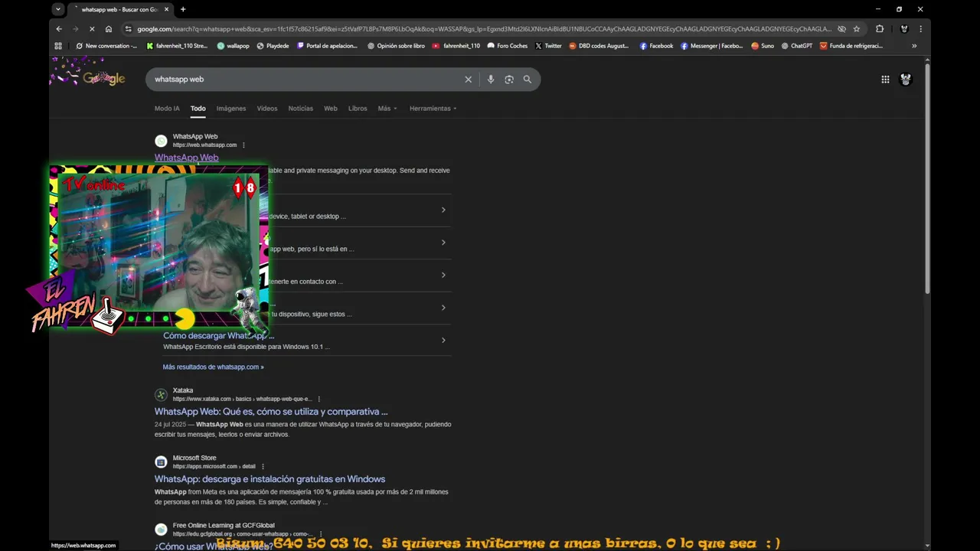Switch to the Noticias tab
This screenshot has width=980, height=551.
point(301,109)
